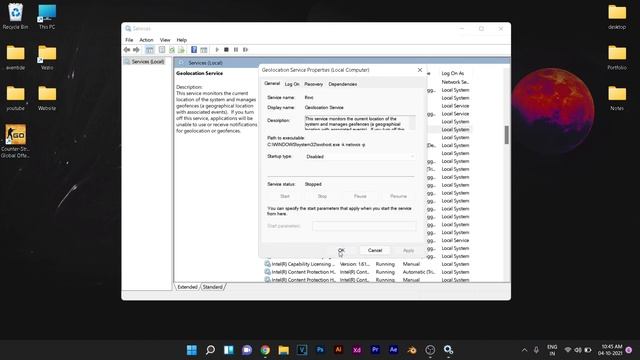Select the Notes desktop folder
The image size is (640, 360).
point(617,98)
